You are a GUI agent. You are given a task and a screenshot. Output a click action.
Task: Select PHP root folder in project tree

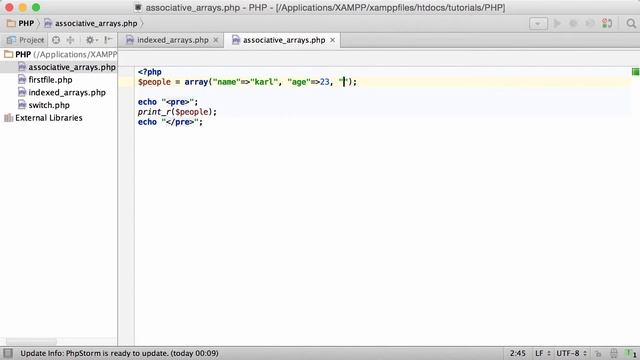[59, 54]
